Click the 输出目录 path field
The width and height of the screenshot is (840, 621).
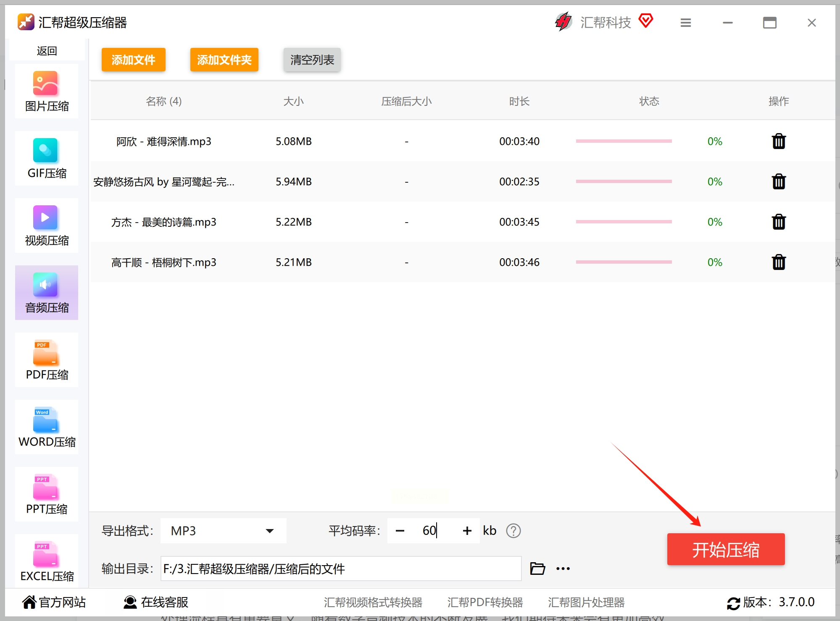340,569
